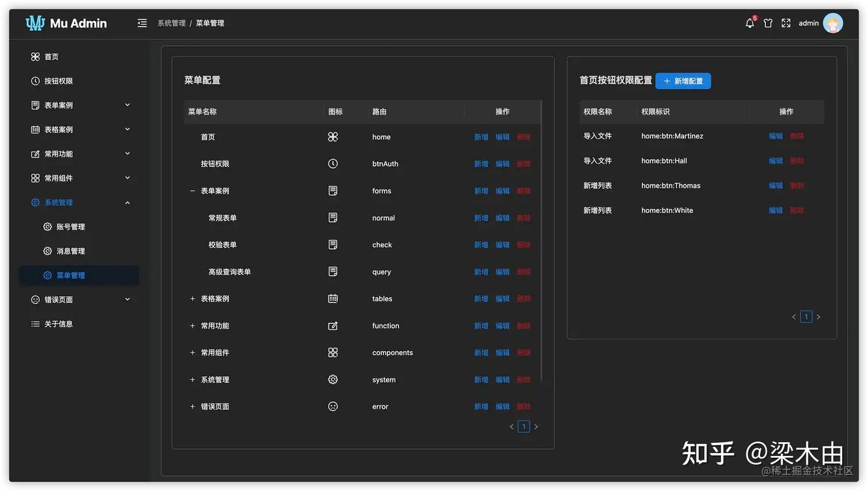Image resolution: width=868 pixels, height=491 pixels.
Task: Click the smiley icon in error row
Action: [x=333, y=406]
